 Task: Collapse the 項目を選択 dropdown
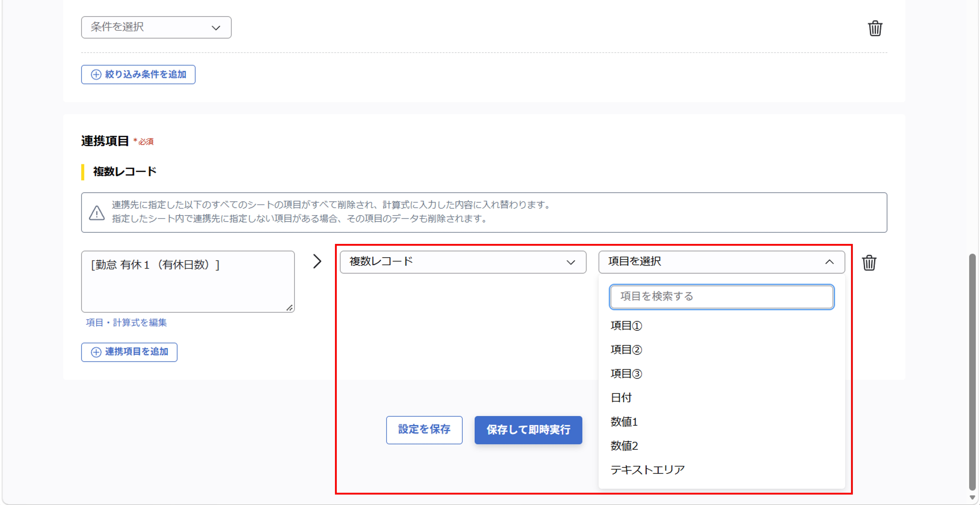click(721, 262)
